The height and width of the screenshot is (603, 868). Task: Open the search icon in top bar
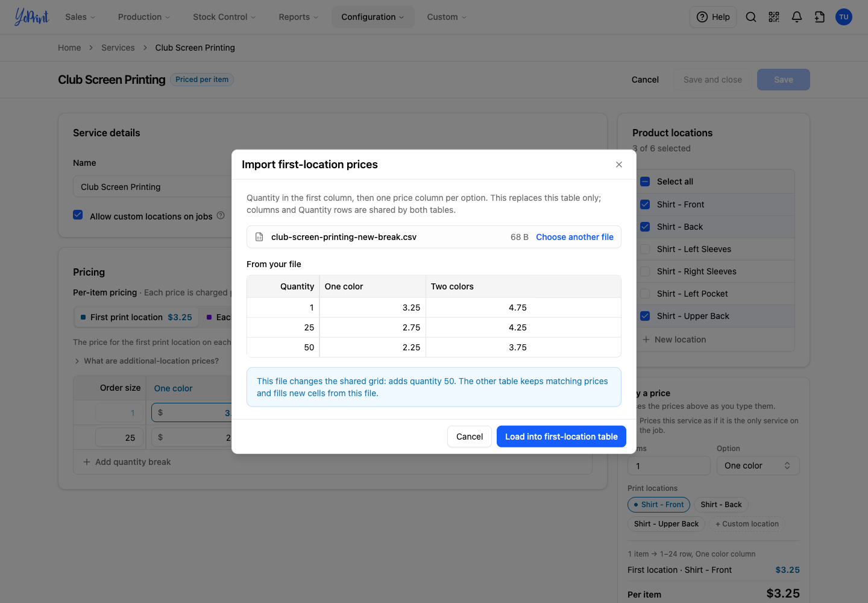(x=751, y=17)
